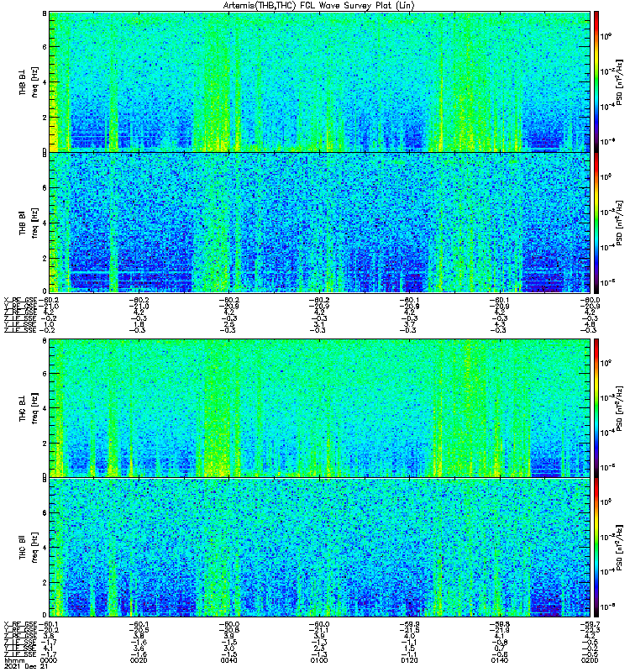
Task: Click the THC Y_RE_GSE value "-22.3"
Action: point(590,631)
